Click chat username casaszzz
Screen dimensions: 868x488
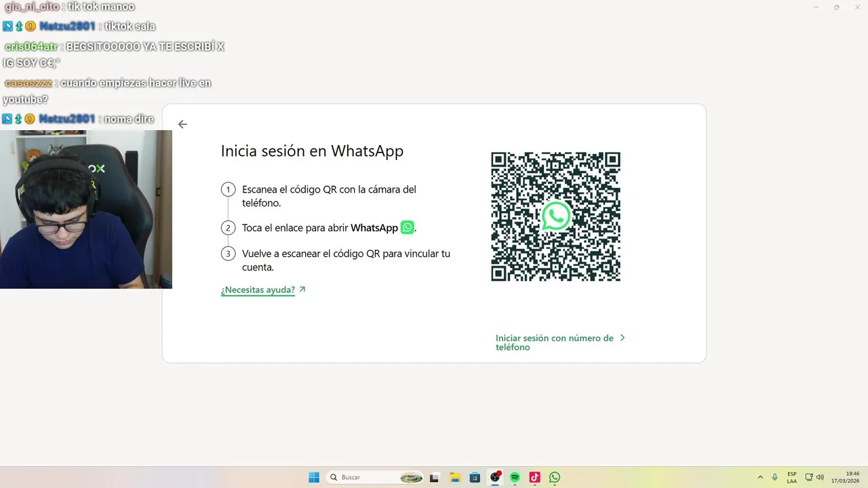[28, 83]
